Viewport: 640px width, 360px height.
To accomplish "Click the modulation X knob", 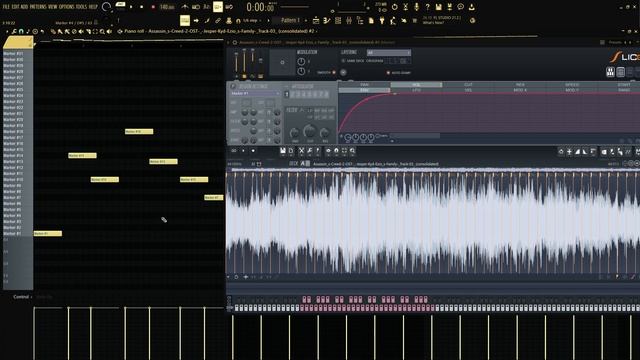I will [301, 62].
